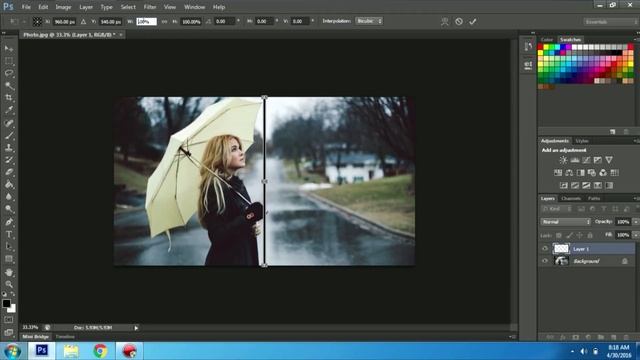Open the Filter menu
Image resolution: width=640 pixels, height=360 pixels.
pyautogui.click(x=150, y=7)
